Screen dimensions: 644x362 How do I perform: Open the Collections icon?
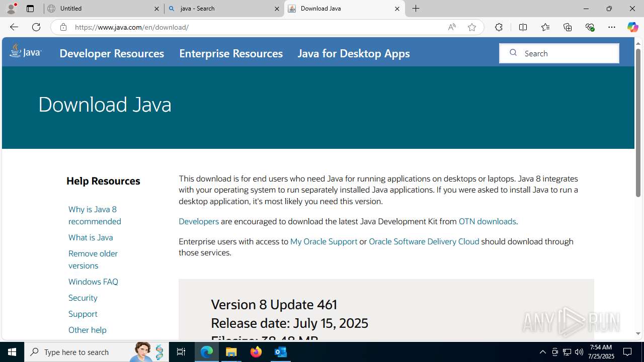tap(568, 27)
